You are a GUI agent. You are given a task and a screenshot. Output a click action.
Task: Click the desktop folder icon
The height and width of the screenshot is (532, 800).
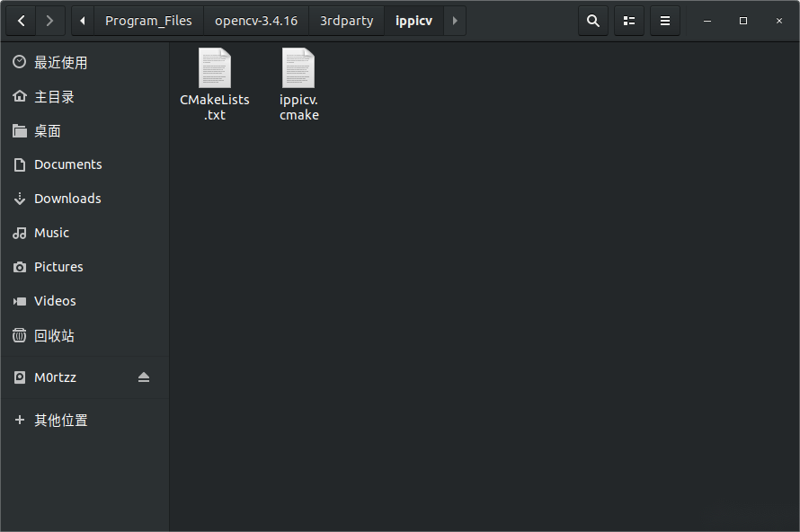click(x=20, y=130)
